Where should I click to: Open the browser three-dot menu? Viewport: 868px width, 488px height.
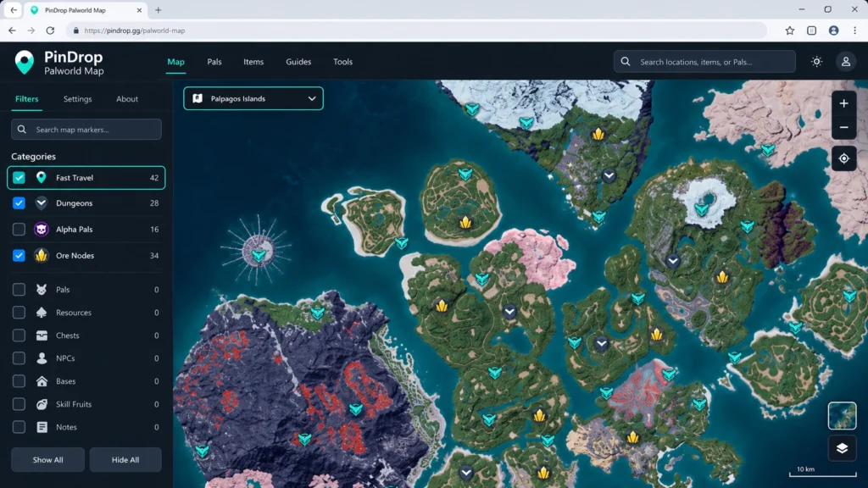pyautogui.click(x=854, y=30)
